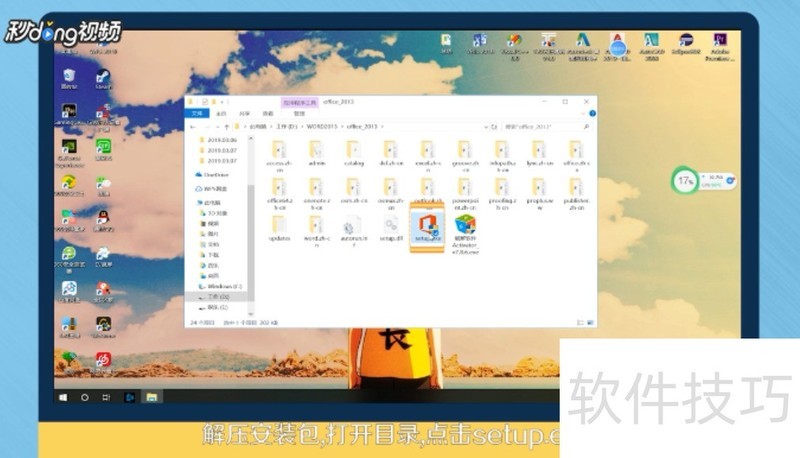Select This PC in navigation pane
The image size is (800, 458).
point(209,202)
